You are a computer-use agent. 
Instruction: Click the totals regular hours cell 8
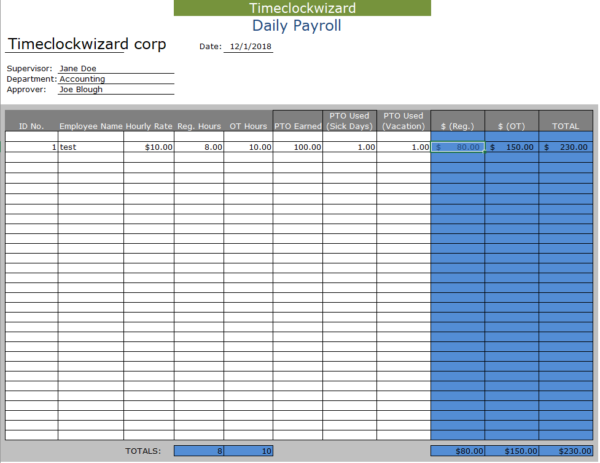[199, 451]
